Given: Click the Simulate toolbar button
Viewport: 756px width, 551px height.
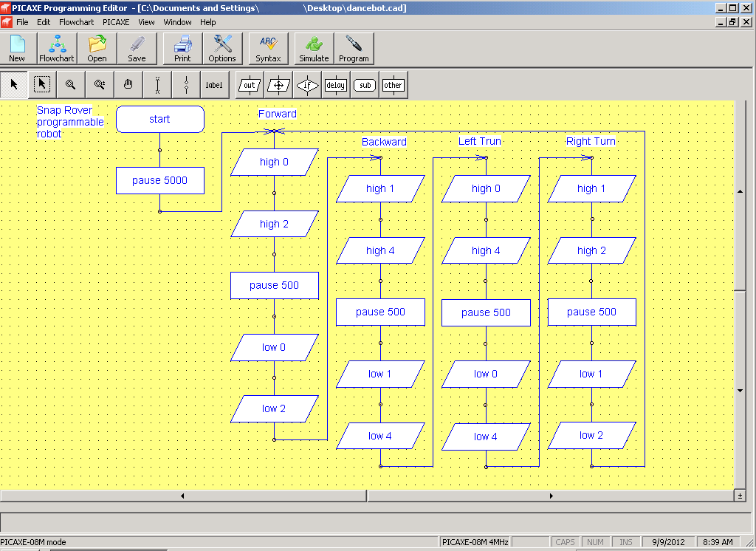Looking at the screenshot, I should tap(314, 49).
